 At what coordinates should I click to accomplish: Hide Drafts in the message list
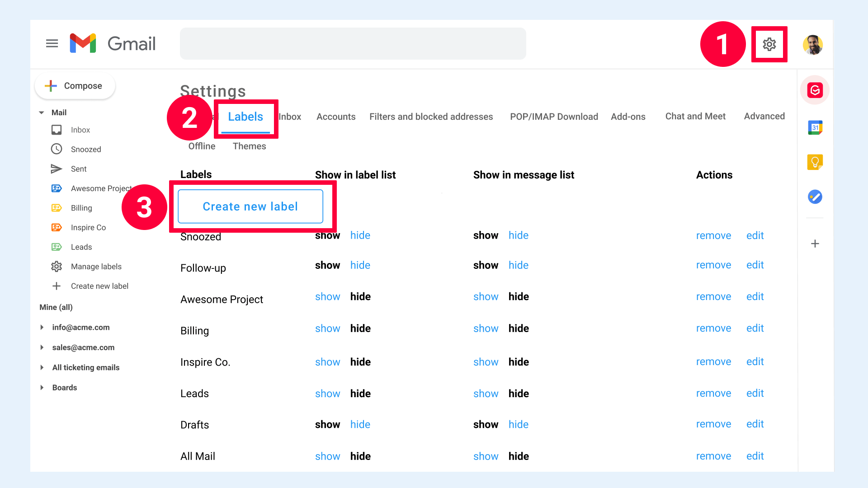518,424
